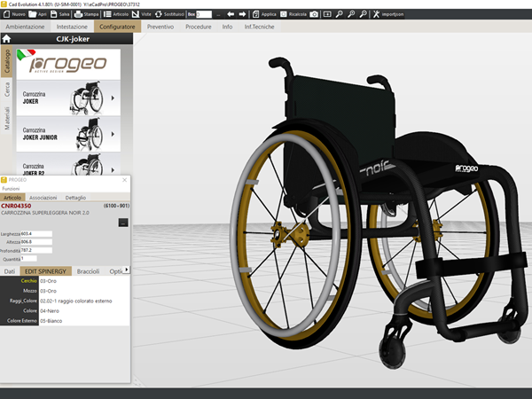Open the Cerchio value 03-Oro
The image size is (532, 399).
(84, 281)
